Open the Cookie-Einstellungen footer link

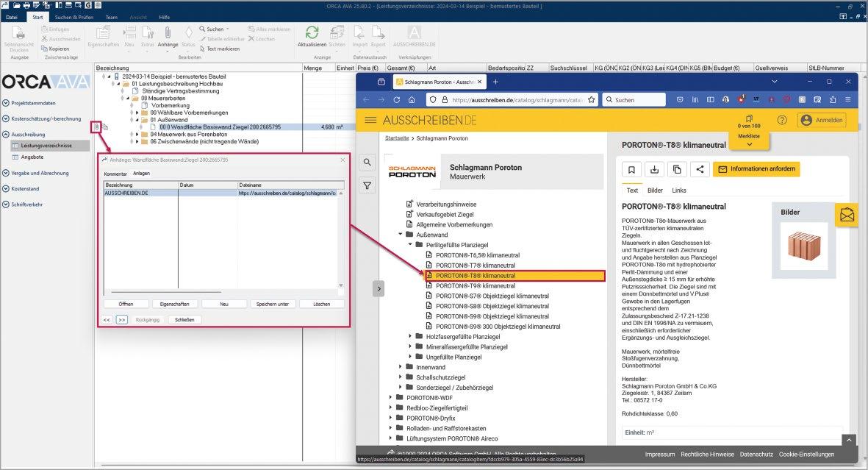(806, 454)
